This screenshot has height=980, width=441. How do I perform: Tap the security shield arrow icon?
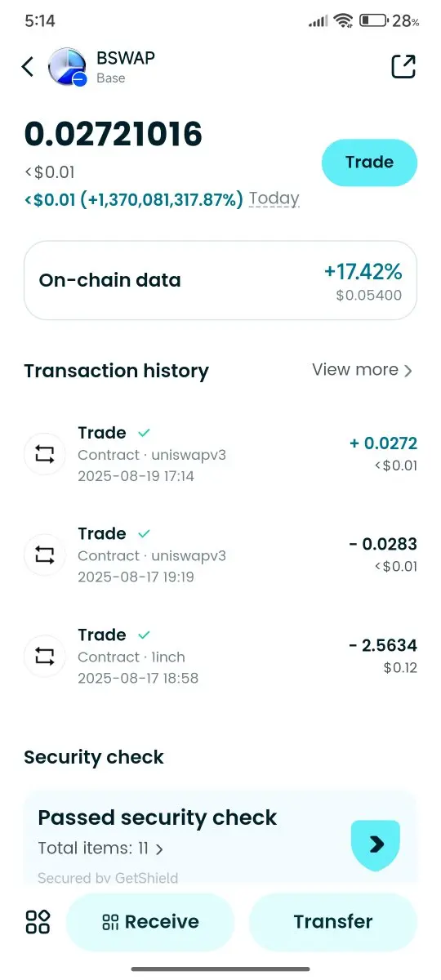(376, 844)
